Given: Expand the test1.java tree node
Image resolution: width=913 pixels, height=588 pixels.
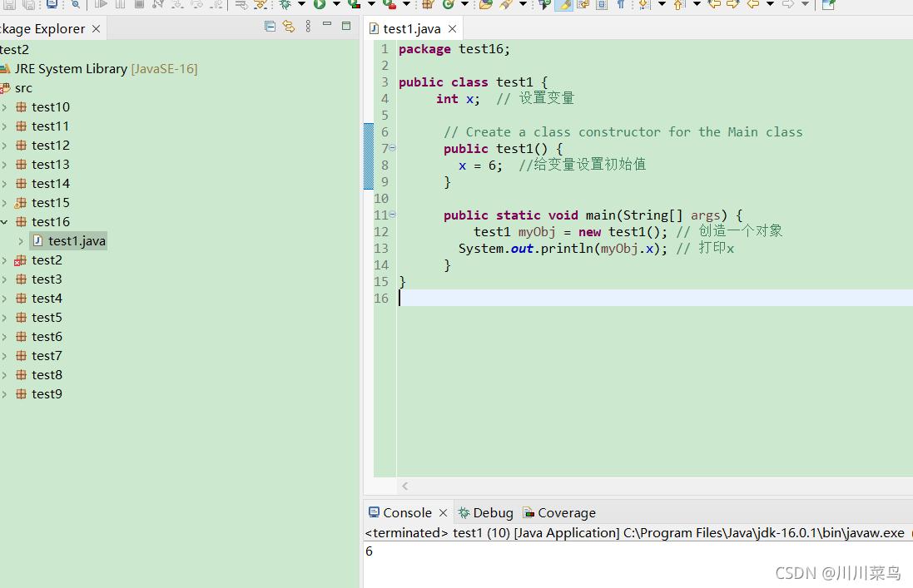Looking at the screenshot, I should tap(21, 241).
